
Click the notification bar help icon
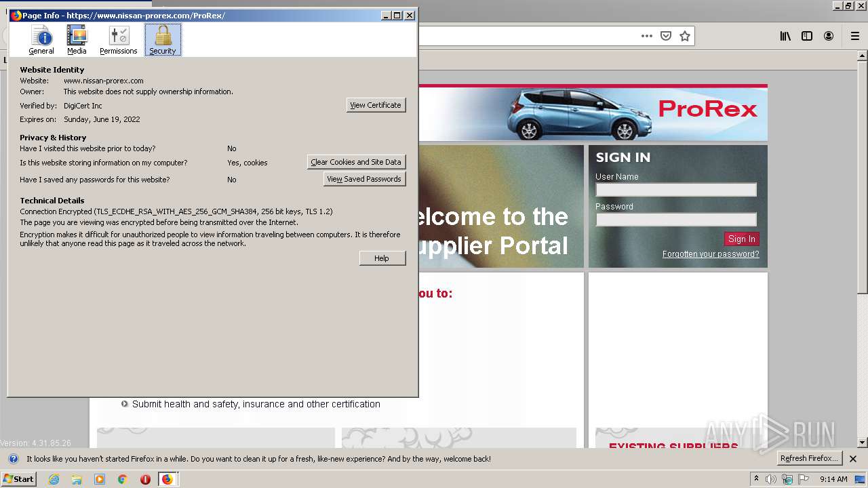click(14, 459)
